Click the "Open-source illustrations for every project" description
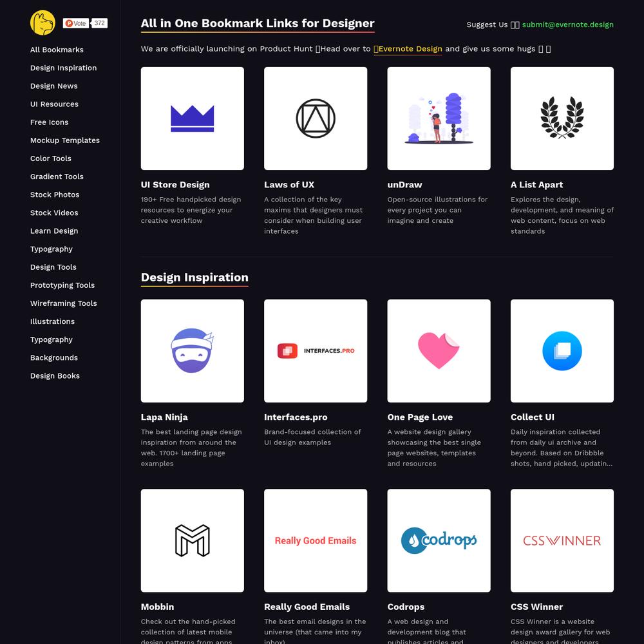644x644 pixels. pyautogui.click(x=437, y=210)
